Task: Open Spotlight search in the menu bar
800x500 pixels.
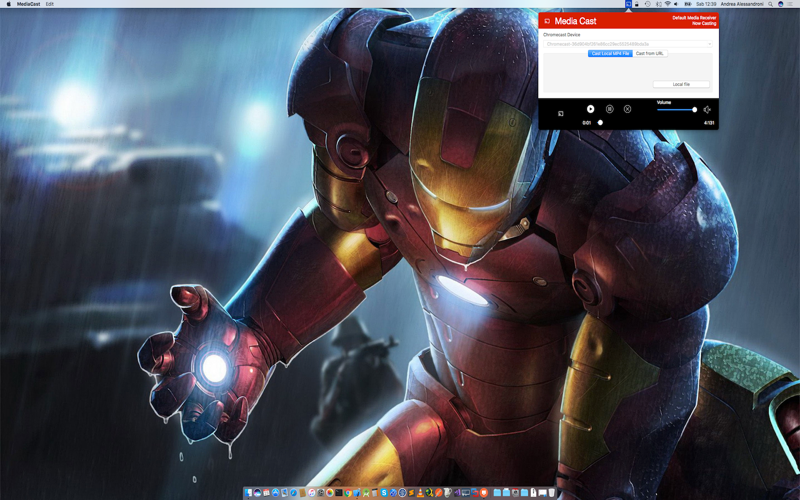Action: click(x=770, y=4)
